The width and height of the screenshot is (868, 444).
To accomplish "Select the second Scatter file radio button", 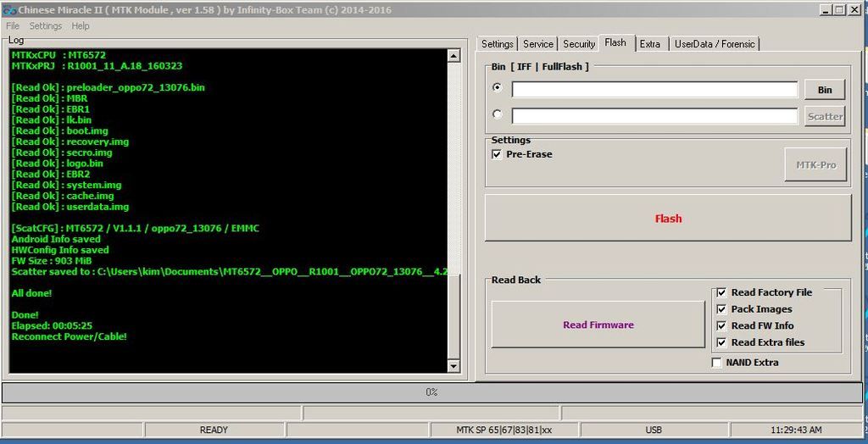I will point(498,114).
